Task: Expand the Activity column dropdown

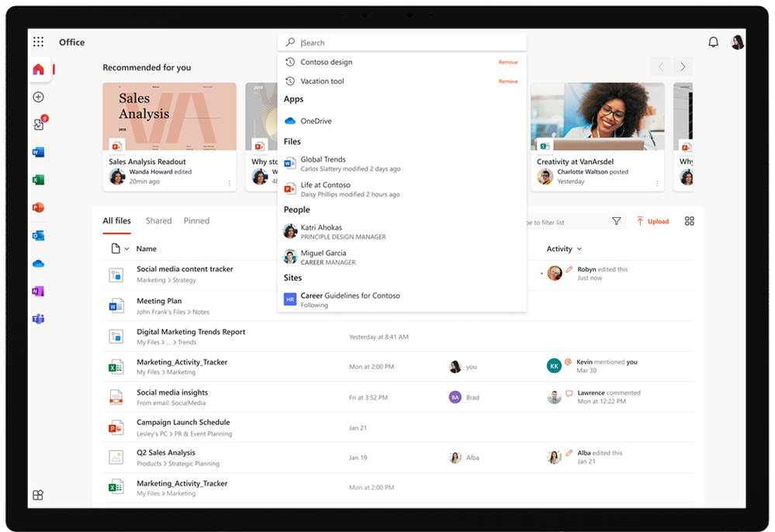Action: pyautogui.click(x=580, y=249)
